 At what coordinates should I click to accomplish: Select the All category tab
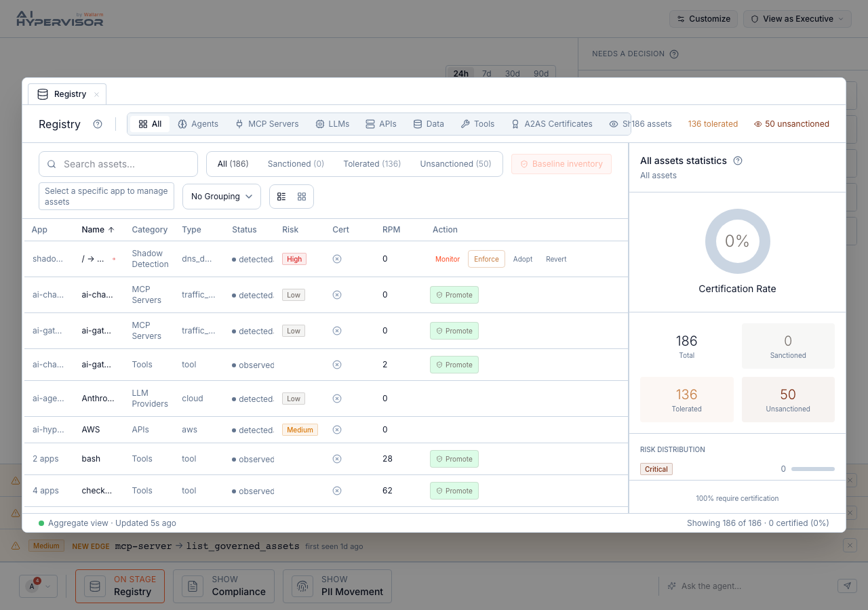(x=150, y=124)
